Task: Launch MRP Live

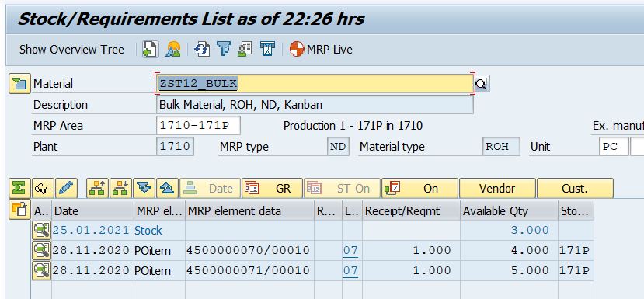Action: coord(321,50)
